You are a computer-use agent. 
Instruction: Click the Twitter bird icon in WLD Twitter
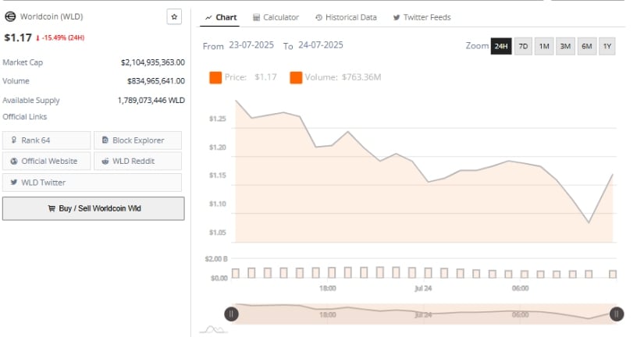[x=14, y=183]
